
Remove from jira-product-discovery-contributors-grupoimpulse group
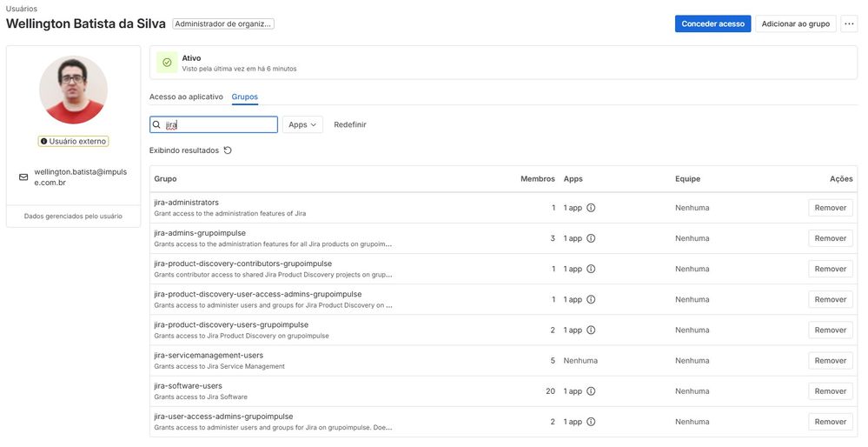click(831, 269)
